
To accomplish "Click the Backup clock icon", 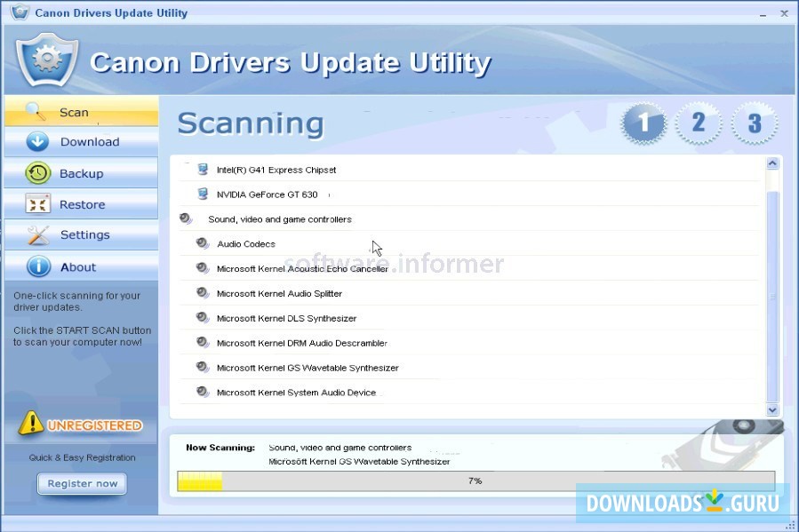I will [x=36, y=172].
